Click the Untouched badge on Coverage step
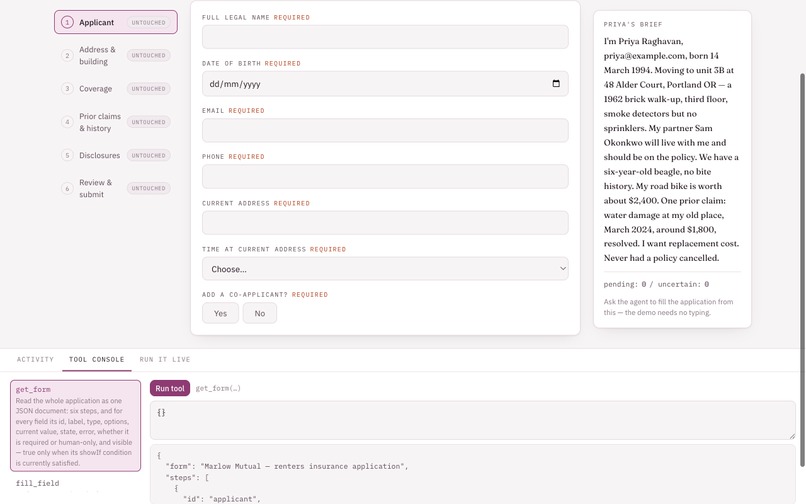 pos(149,88)
